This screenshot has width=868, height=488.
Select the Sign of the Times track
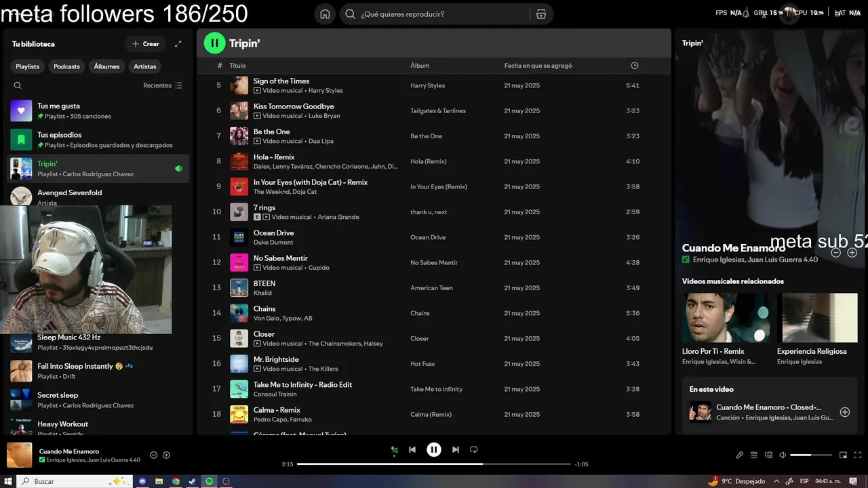pos(281,81)
